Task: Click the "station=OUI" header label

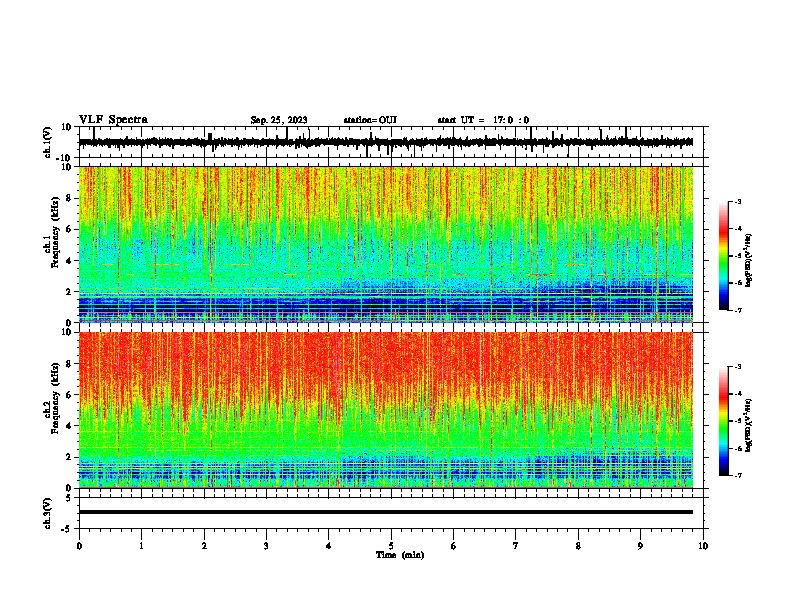Action: point(370,120)
